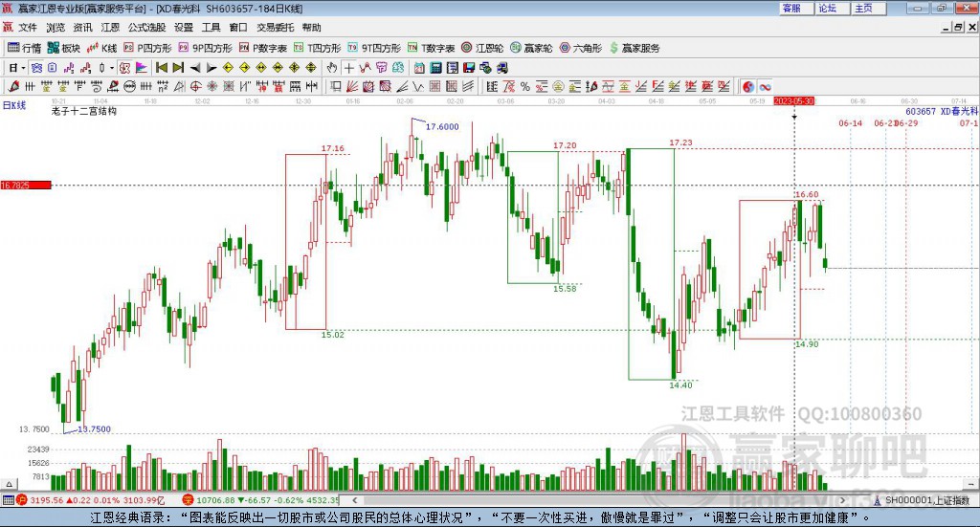Open the 公式选股 menu
This screenshot has width=980, height=527.
(146, 28)
